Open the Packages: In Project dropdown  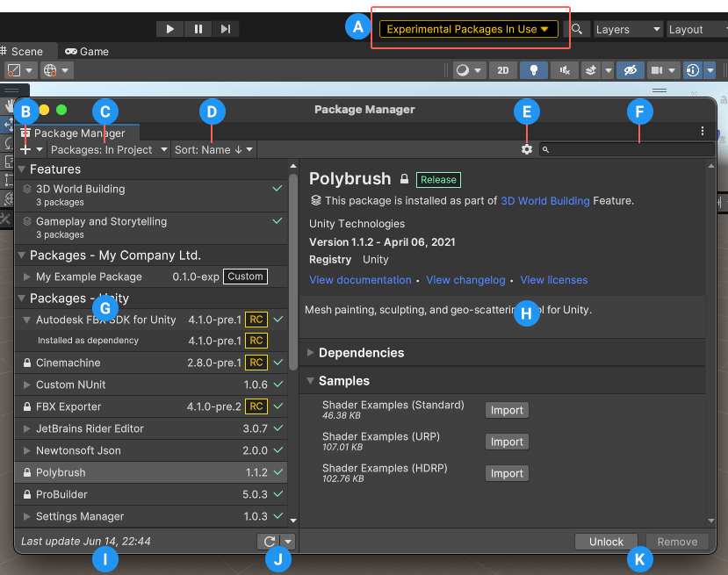pos(109,150)
